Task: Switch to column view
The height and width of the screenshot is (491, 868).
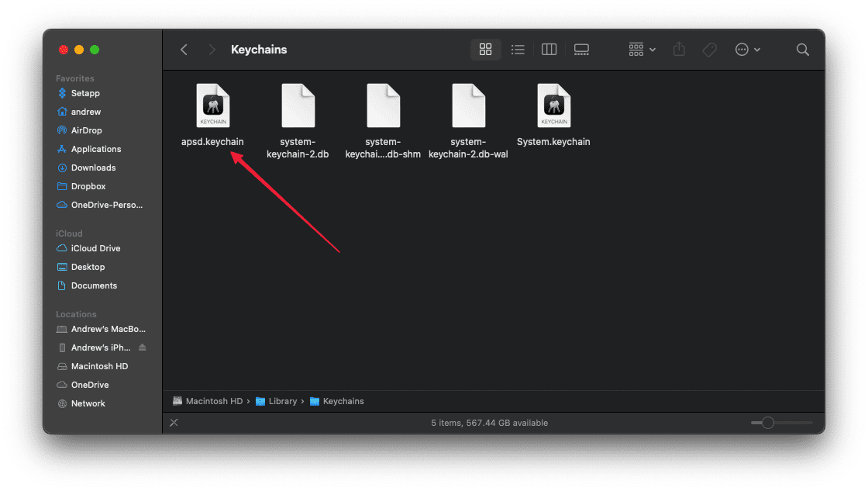Action: click(x=549, y=50)
